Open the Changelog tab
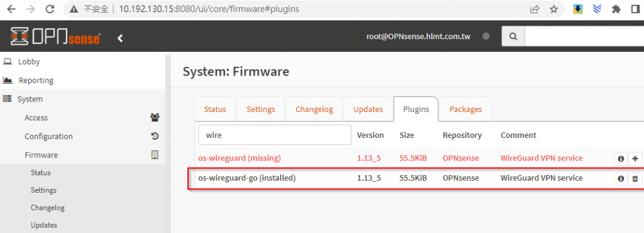Image resolution: width=644 pixels, height=233 pixels. pyautogui.click(x=314, y=110)
